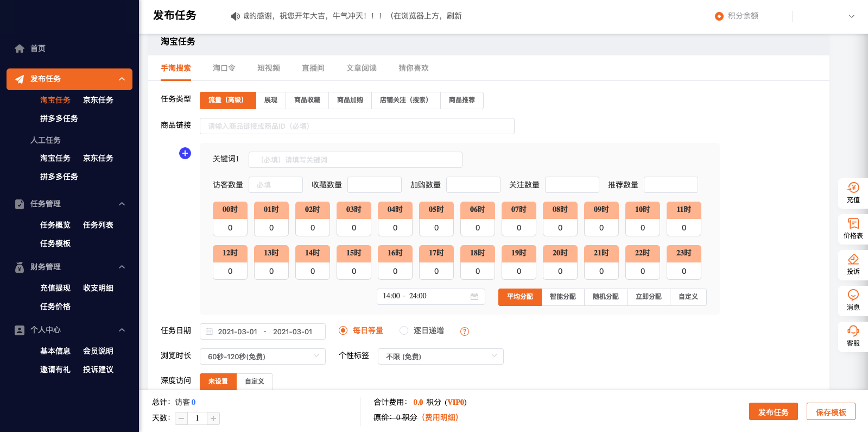Switch to the 直播间 tab

(313, 68)
